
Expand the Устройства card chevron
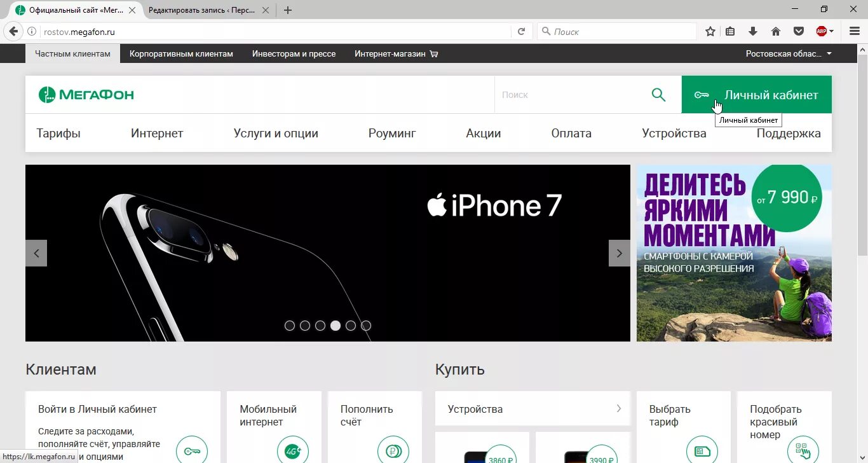618,408
